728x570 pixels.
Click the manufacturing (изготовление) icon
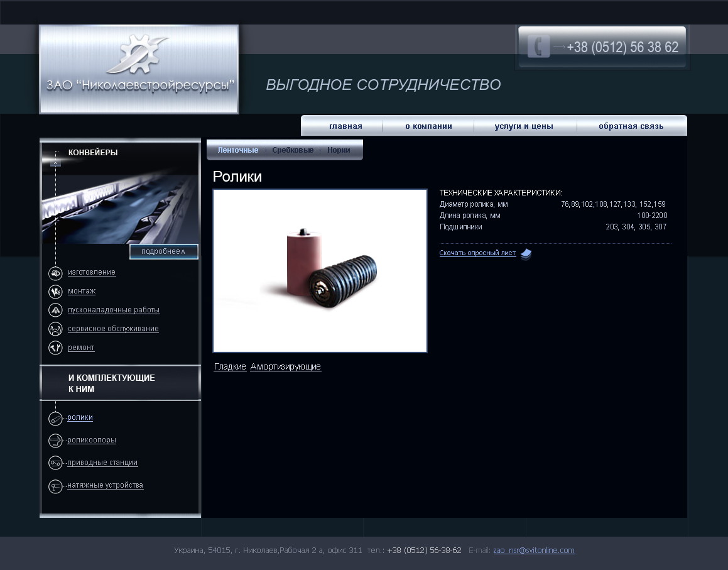point(55,273)
